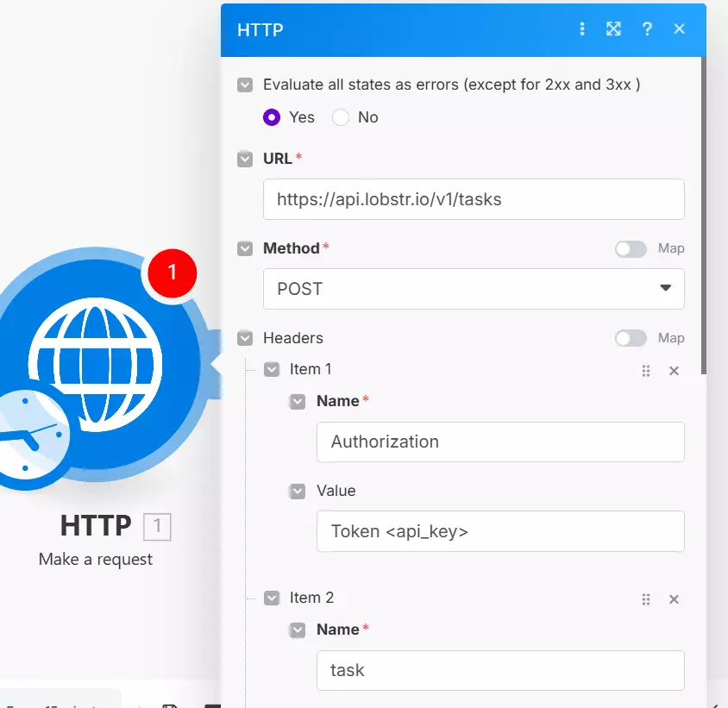Close the HTTP settings panel
Image resolution: width=728 pixels, height=708 pixels.
coord(679,29)
